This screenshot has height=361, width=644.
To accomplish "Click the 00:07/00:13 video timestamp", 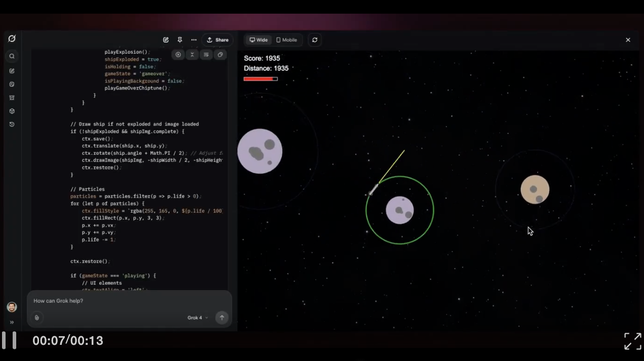I will (68, 341).
